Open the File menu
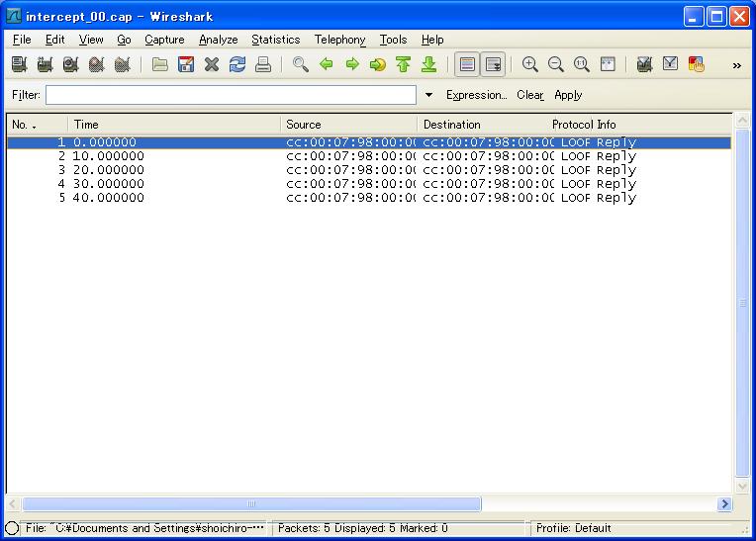 point(22,40)
